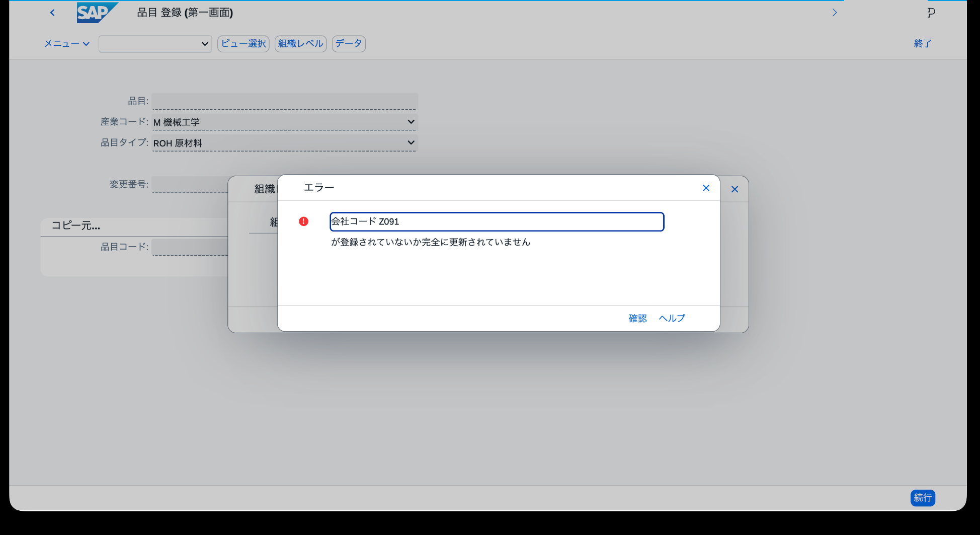This screenshot has height=535, width=980.
Task: Open the メニュー dropdown
Action: pyautogui.click(x=66, y=44)
